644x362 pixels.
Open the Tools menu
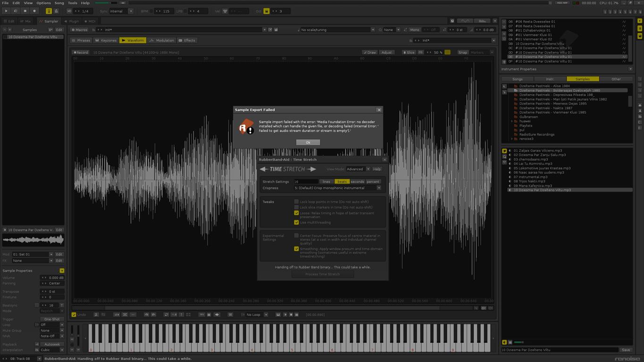[72, 3]
